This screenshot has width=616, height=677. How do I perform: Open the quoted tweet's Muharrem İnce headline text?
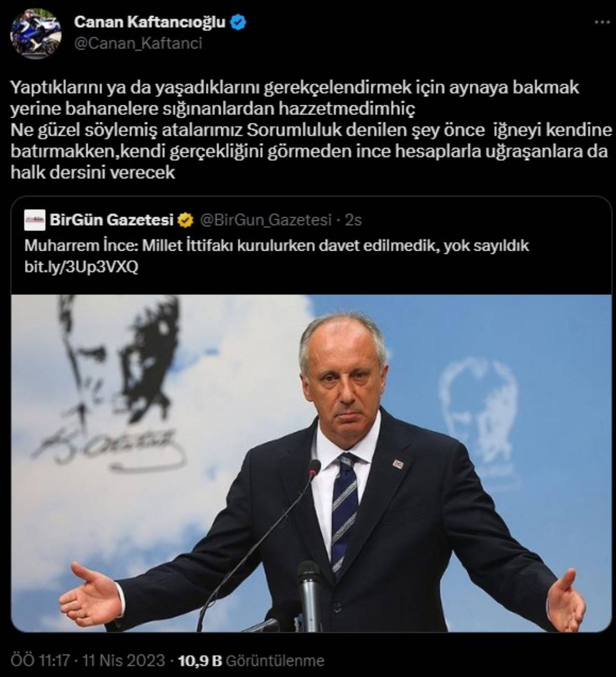[277, 246]
